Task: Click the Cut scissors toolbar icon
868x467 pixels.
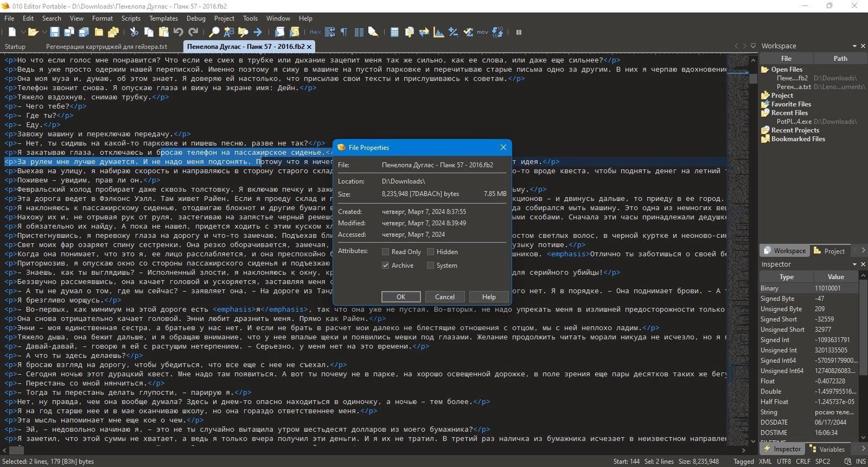Action: click(x=134, y=32)
